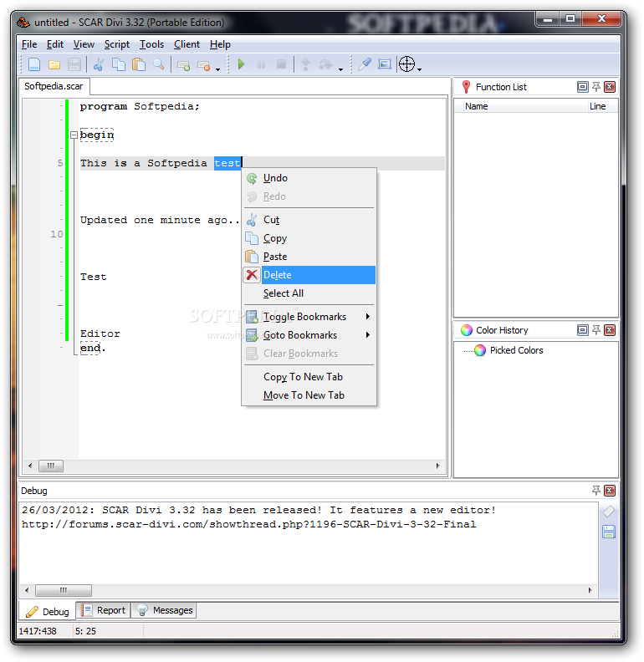Click the Step Over debug icon
The height and width of the screenshot is (662, 644).
(326, 64)
